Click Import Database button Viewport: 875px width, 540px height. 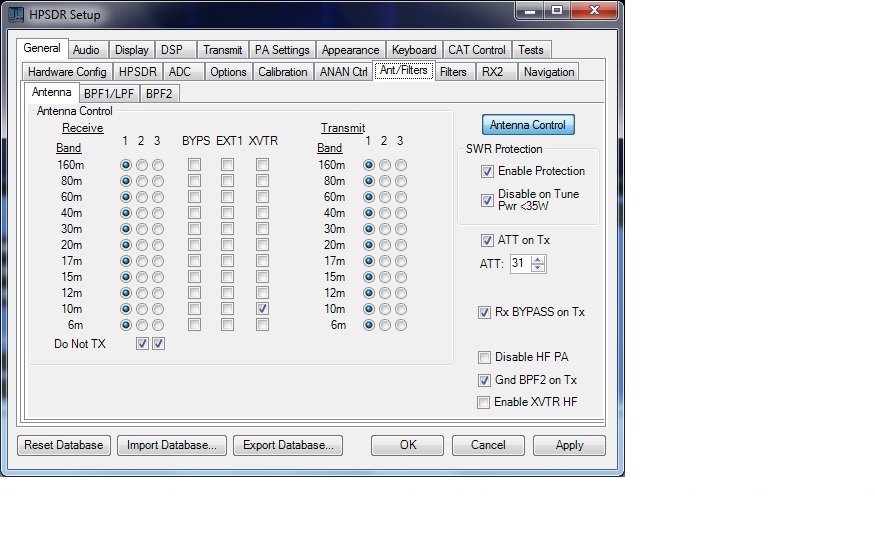pyautogui.click(x=172, y=445)
